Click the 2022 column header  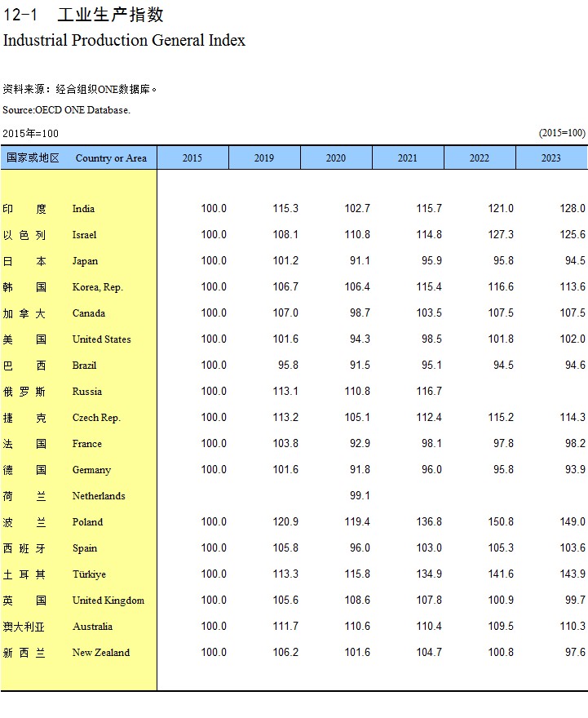point(480,158)
